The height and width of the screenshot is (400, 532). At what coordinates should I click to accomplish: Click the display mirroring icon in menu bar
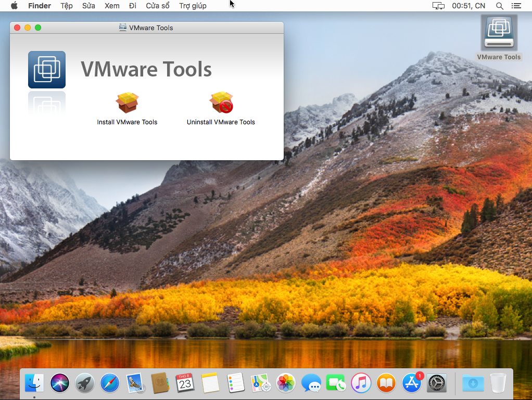[x=438, y=6]
